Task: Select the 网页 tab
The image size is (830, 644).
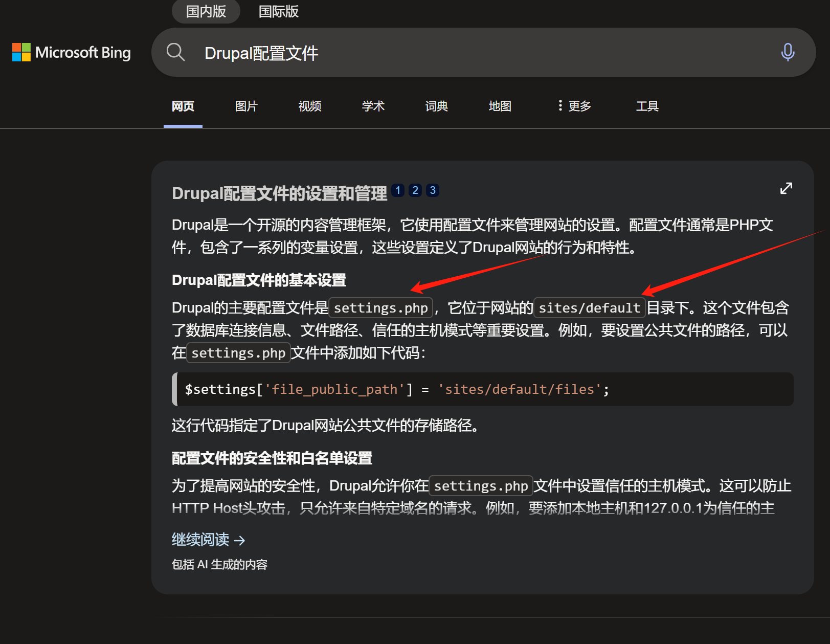Action: coord(183,106)
